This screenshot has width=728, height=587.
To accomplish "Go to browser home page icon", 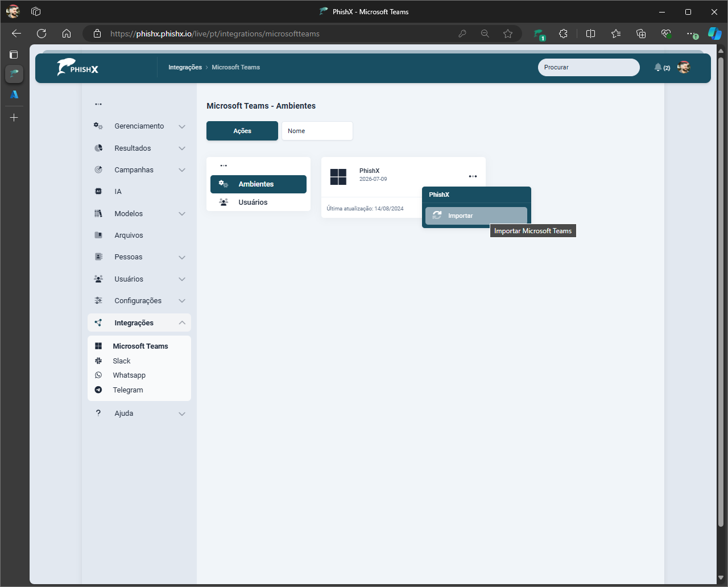I will pos(67,34).
